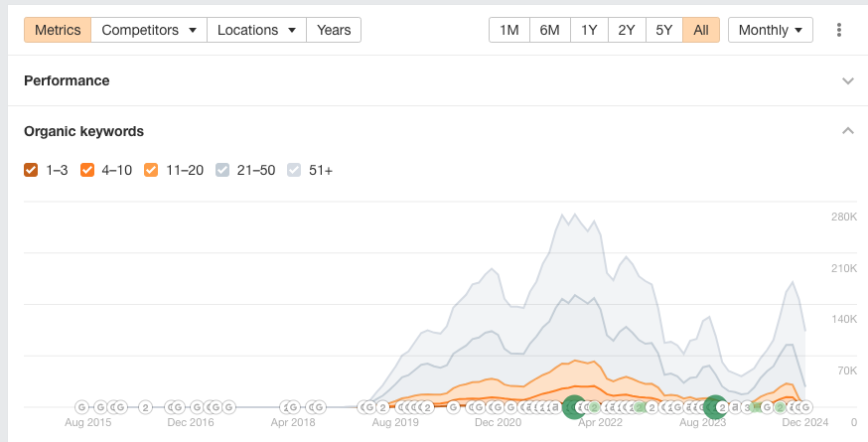This screenshot has height=442, width=868.
Task: Click the Performance section heading
Action: pos(67,80)
